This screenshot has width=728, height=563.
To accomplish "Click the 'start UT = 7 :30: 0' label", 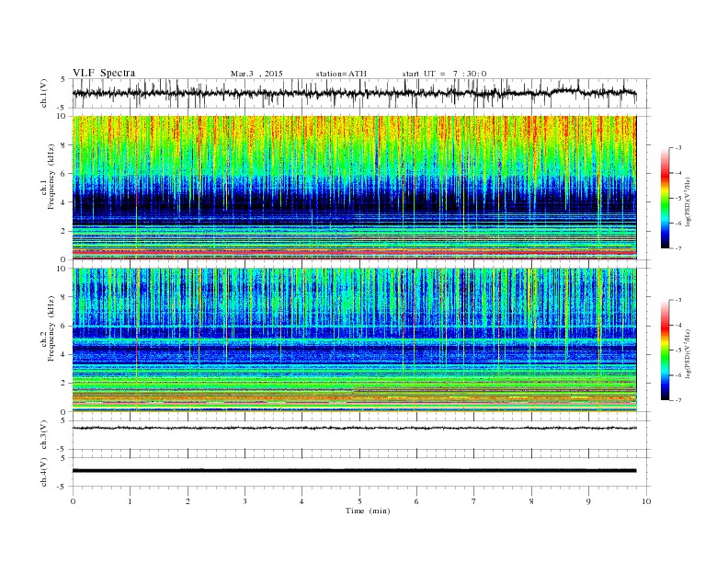I will point(444,74).
